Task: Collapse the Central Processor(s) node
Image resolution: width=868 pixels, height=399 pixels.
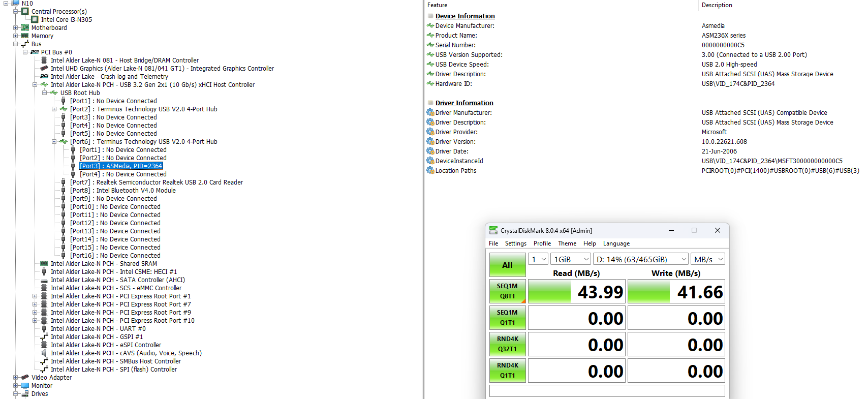Action: (x=15, y=11)
